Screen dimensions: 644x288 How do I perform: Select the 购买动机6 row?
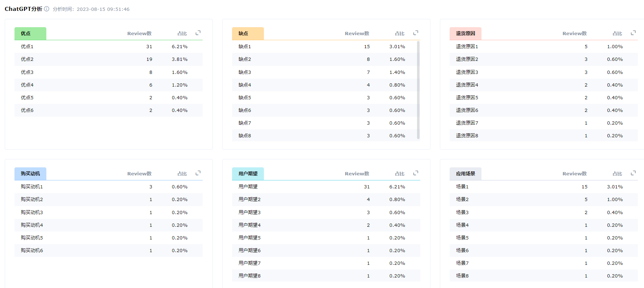[109, 250]
